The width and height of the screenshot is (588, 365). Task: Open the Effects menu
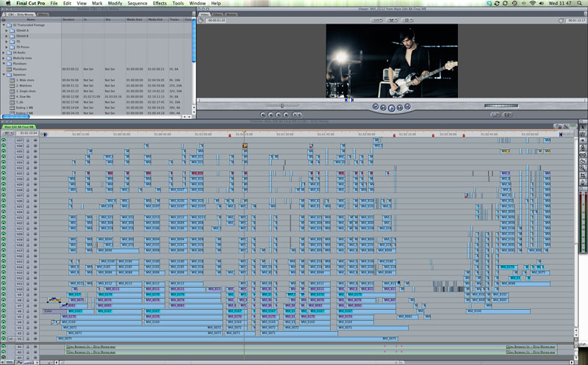[159, 4]
